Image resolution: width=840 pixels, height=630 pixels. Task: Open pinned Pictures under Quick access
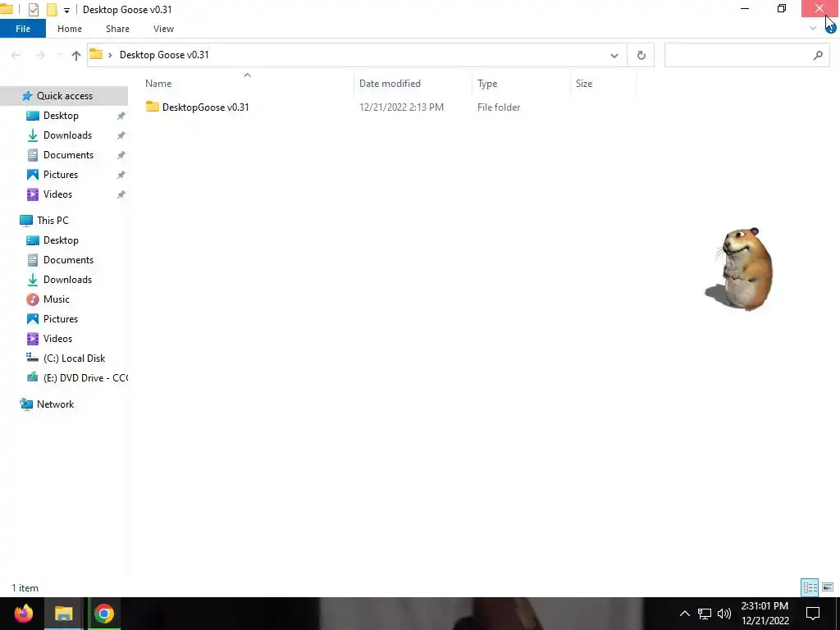[x=61, y=175]
